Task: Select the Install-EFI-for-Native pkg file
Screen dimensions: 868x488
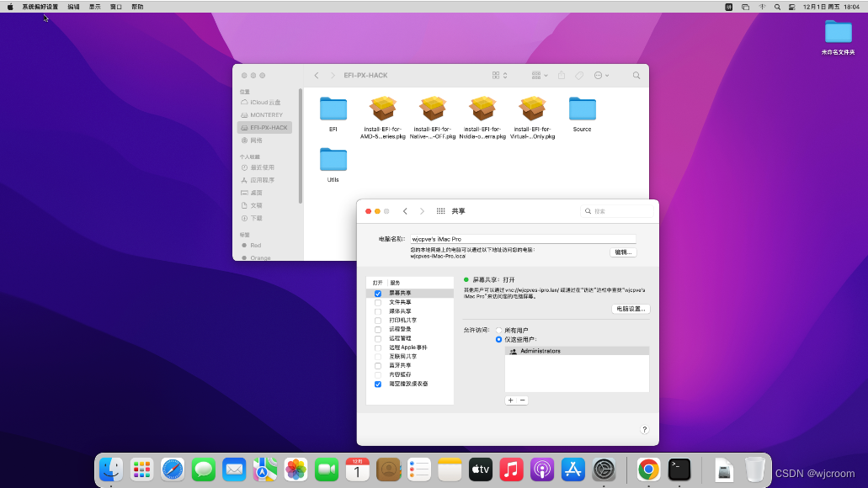Action: coord(433,109)
